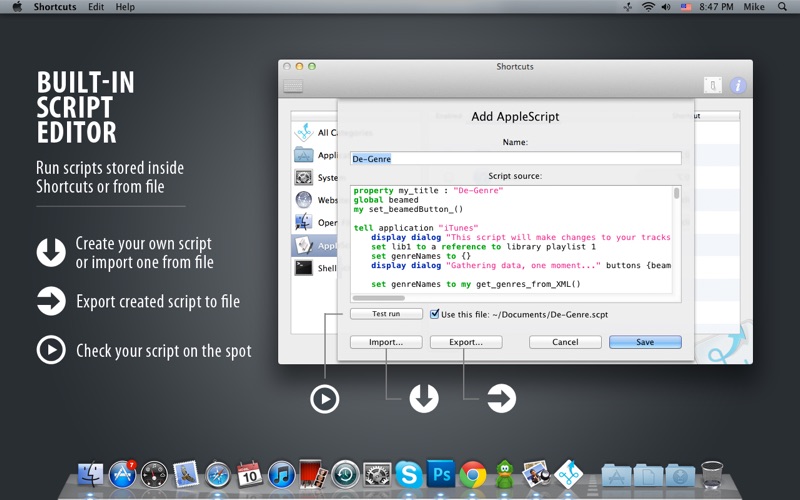Open the Wi-Fi status menu
This screenshot has width=800, height=500.
648,7
